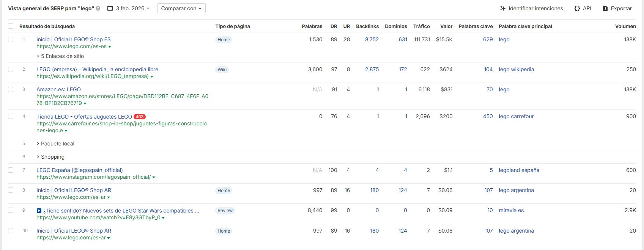
Task: Open the LEGO (empresa) - Wikipedia result title
Action: tap(97, 69)
